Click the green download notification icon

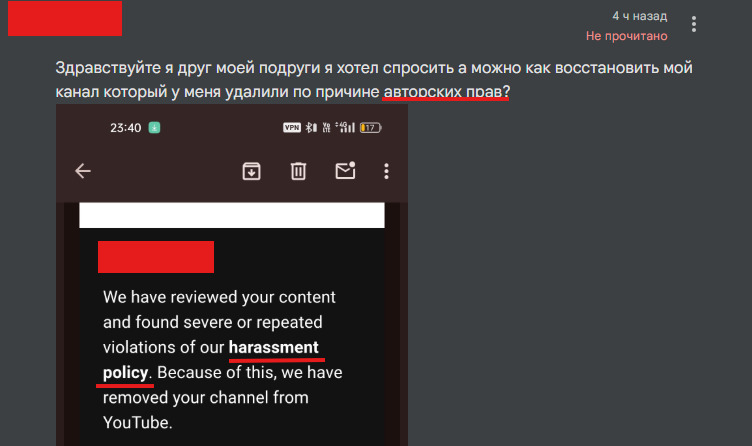click(x=154, y=128)
